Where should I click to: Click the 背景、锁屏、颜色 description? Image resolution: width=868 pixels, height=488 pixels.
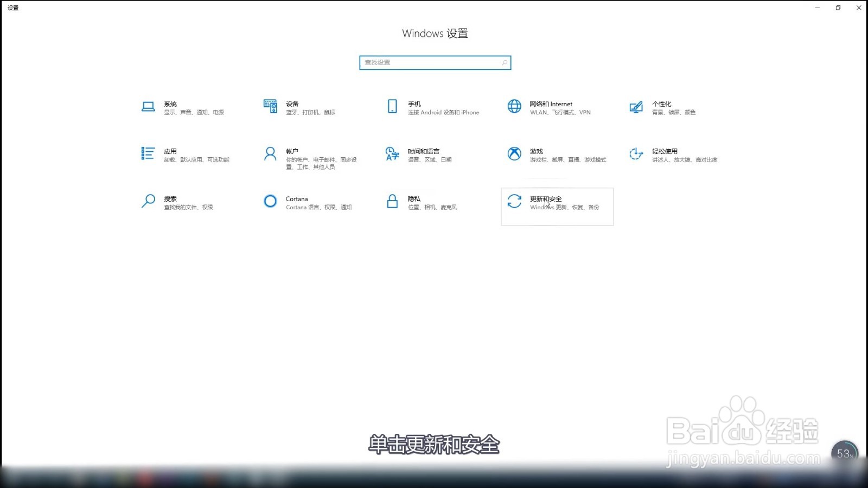click(x=674, y=113)
